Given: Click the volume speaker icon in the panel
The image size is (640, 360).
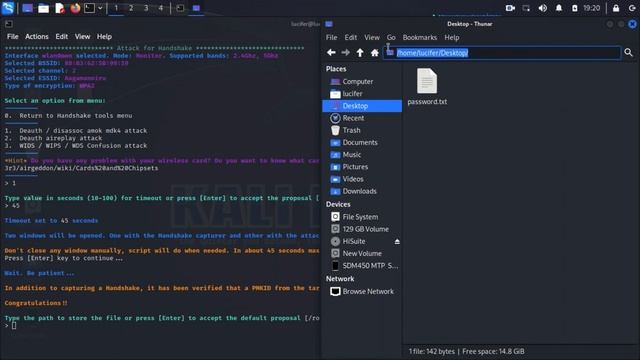Looking at the screenshot, I should tap(542, 8).
